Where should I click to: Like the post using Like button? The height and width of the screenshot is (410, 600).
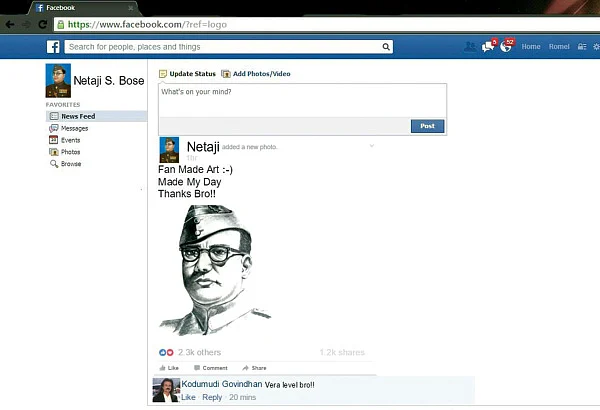pyautogui.click(x=169, y=368)
